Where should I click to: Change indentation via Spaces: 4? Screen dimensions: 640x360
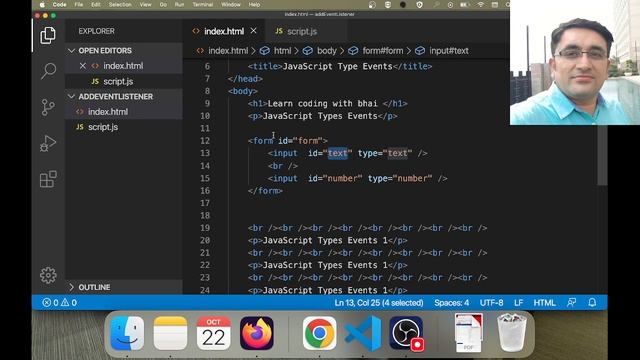pos(451,303)
